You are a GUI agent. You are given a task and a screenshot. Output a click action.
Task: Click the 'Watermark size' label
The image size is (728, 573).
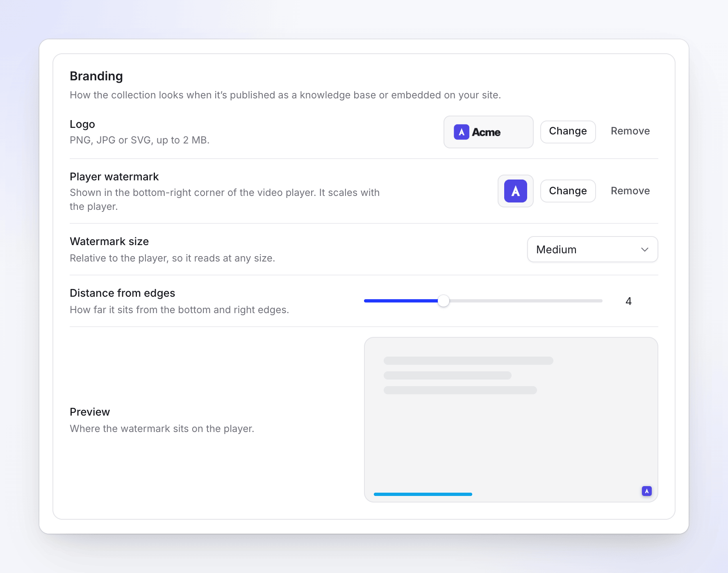tap(109, 241)
